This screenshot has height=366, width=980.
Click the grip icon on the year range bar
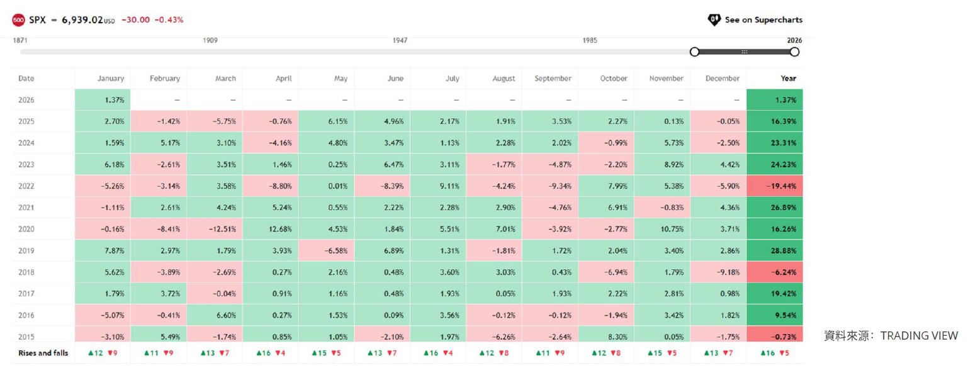click(744, 52)
